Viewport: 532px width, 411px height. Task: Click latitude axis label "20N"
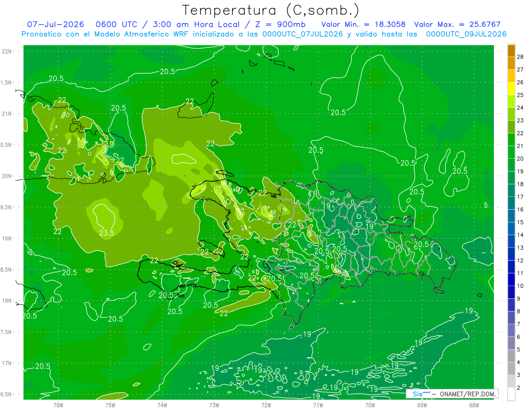coord(7,176)
